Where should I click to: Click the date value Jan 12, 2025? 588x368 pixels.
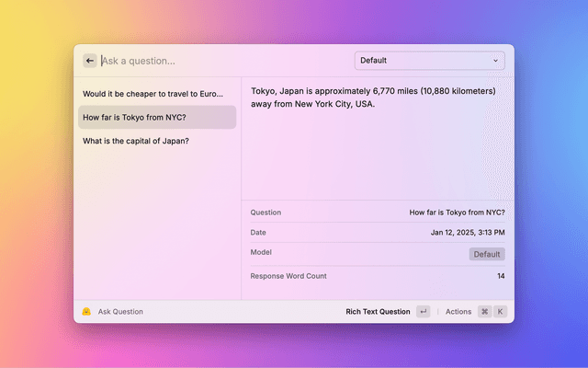pos(468,233)
